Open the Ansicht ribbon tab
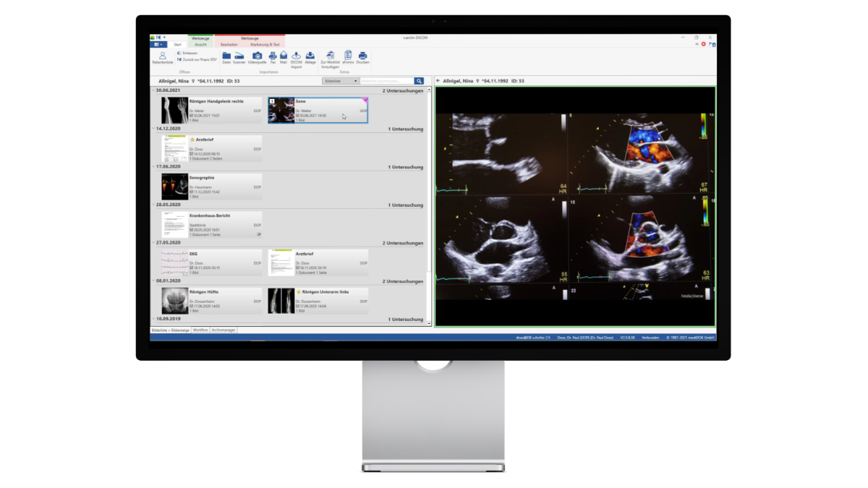Screen dimensions: 868x488 point(200,44)
